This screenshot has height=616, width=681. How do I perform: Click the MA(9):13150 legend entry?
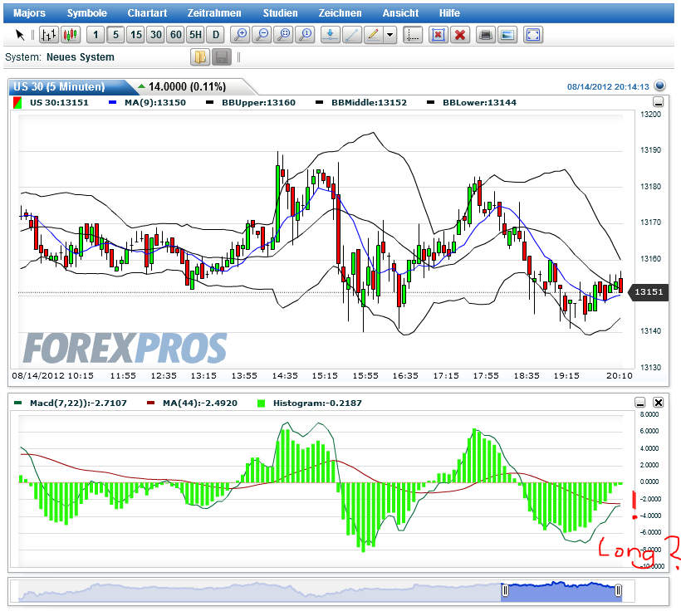click(147, 103)
